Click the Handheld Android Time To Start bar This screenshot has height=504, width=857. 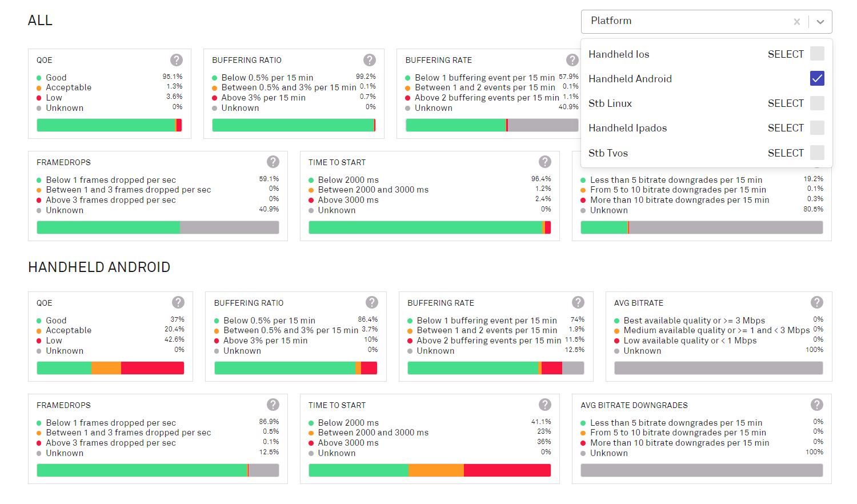click(x=430, y=470)
